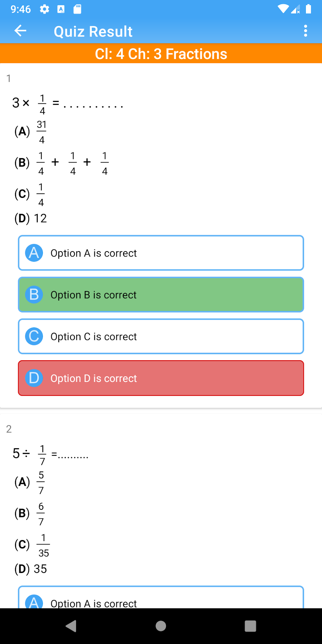The width and height of the screenshot is (322, 644).
Task: Tap the question 2 division problem text
Action: tap(51, 454)
